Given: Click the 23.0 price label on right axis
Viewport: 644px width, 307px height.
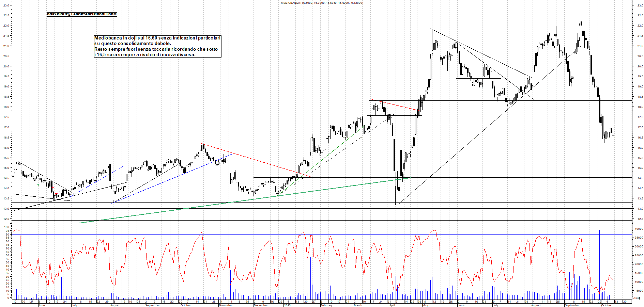Looking at the screenshot, I should [x=640, y=5].
